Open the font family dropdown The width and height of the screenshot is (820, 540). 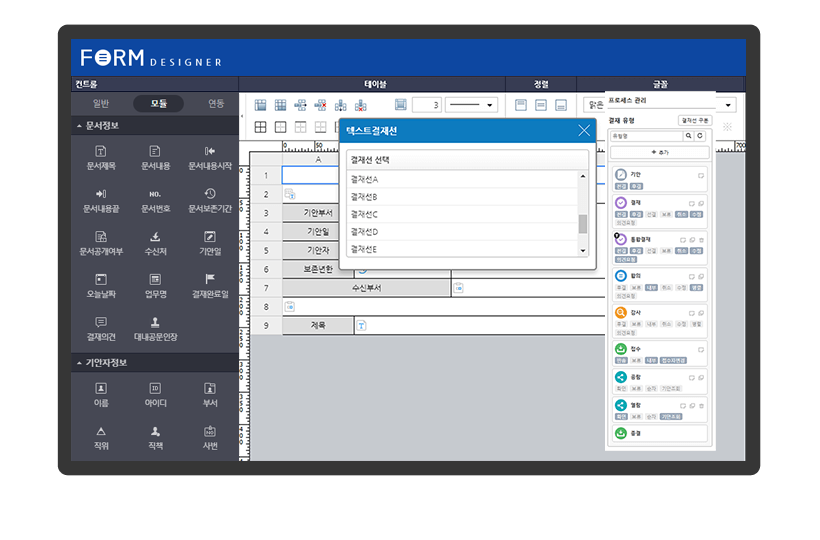727,105
